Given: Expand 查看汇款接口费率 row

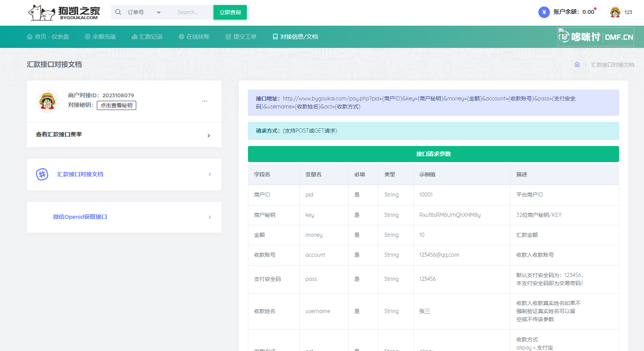Looking at the screenshot, I should [124, 135].
